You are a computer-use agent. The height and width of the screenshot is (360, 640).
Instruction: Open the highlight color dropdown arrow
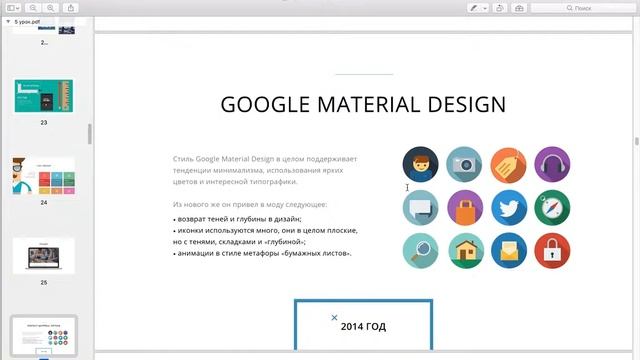point(485,8)
